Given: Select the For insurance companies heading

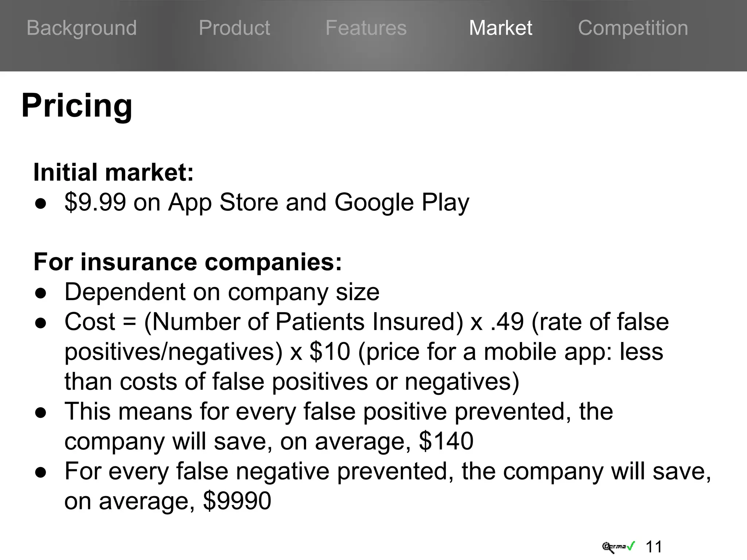Looking at the screenshot, I should tap(188, 262).
